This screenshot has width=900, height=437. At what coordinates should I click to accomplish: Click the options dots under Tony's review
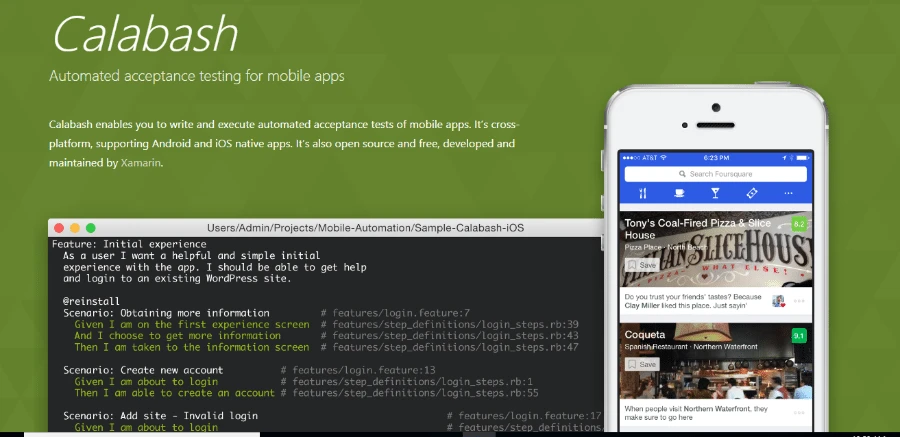798,301
